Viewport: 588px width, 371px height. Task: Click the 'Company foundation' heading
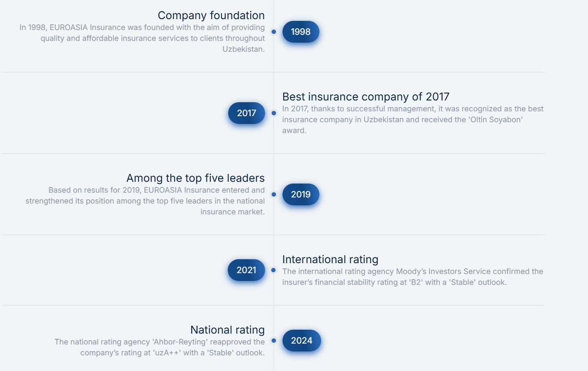point(211,15)
